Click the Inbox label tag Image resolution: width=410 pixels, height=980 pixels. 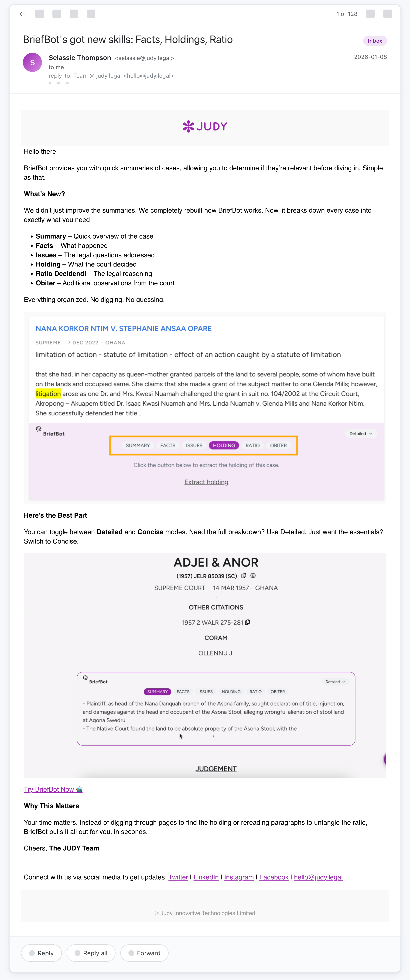tap(375, 41)
